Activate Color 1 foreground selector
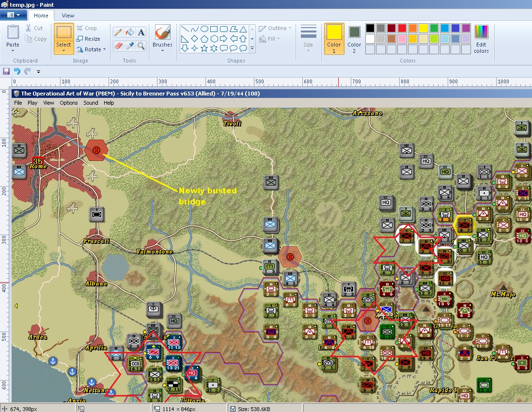This screenshot has height=412, width=532. (334, 39)
